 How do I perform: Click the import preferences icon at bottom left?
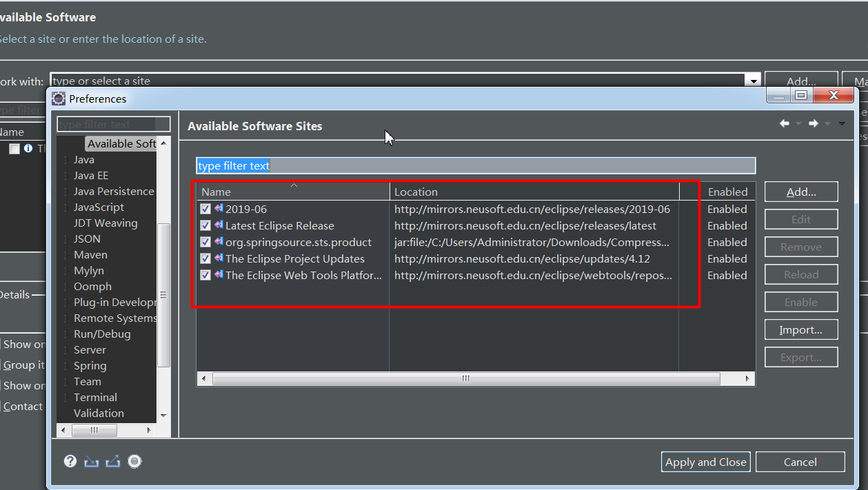(x=91, y=461)
